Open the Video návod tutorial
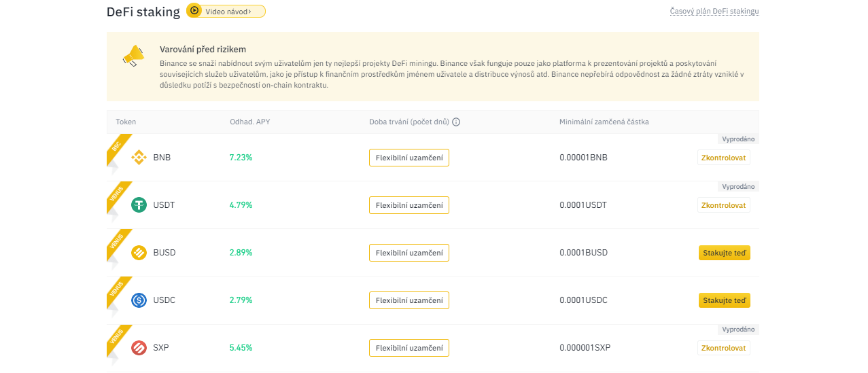Viewport: 868px width, 373px height. (x=230, y=12)
